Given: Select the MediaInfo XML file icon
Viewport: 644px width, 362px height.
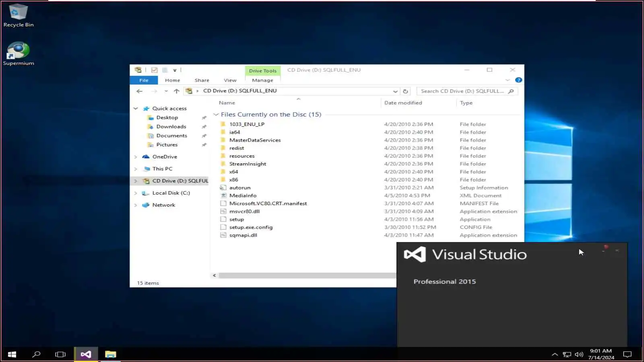Looking at the screenshot, I should pyautogui.click(x=223, y=195).
